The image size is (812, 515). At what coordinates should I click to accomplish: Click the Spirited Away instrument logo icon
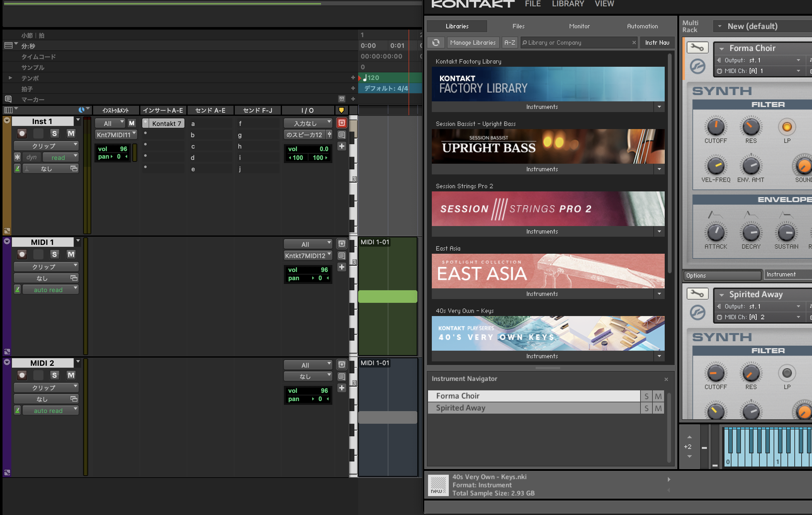(x=697, y=313)
